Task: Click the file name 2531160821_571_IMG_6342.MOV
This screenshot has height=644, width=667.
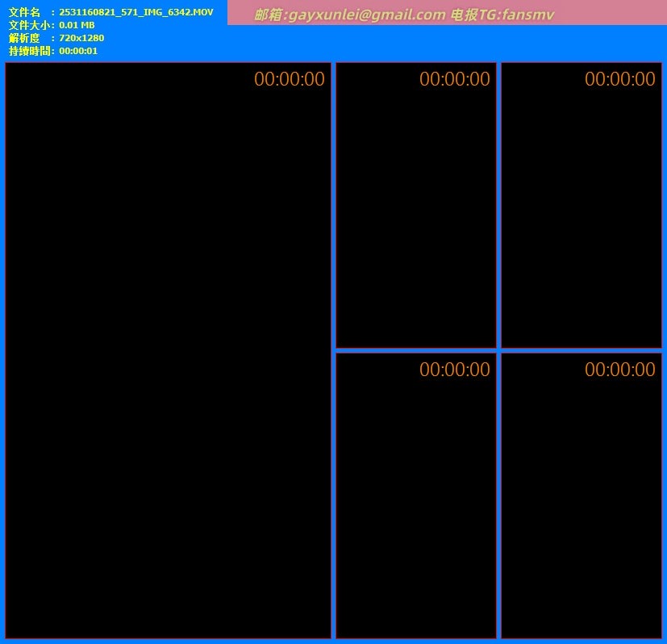Action: coord(135,12)
